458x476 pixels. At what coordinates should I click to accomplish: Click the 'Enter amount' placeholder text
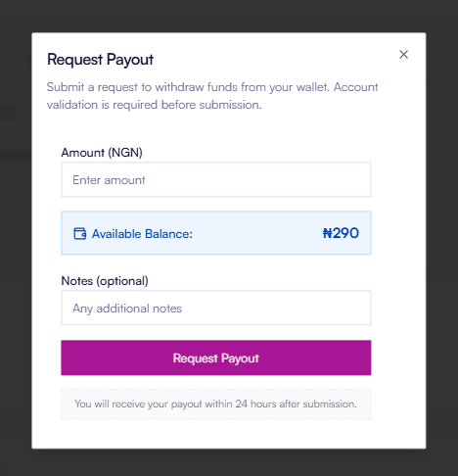coord(109,180)
